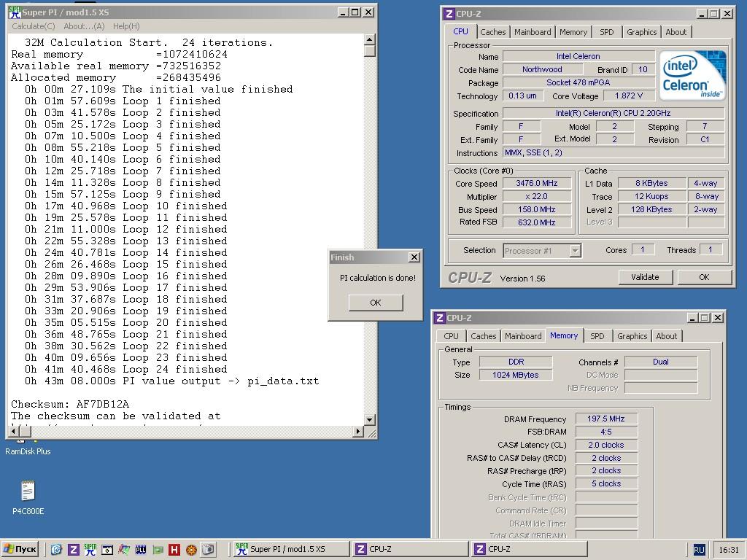747x560 pixels.
Task: Select About tab in lower CPU-Z window
Action: point(667,336)
